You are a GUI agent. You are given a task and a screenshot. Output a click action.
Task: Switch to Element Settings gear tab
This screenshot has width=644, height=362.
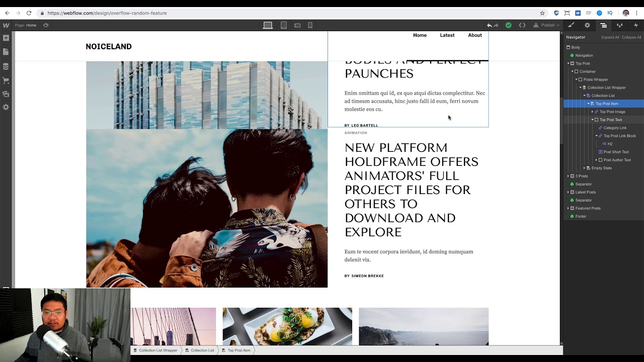[x=587, y=25]
